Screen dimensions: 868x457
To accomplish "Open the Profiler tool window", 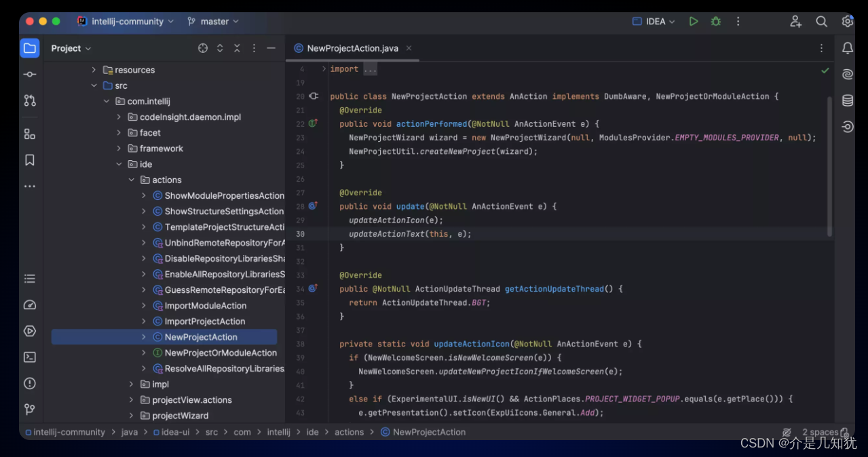I will pos(30,305).
